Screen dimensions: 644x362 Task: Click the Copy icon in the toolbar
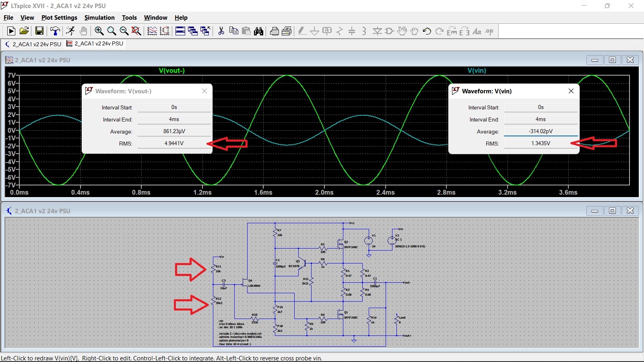[233, 31]
